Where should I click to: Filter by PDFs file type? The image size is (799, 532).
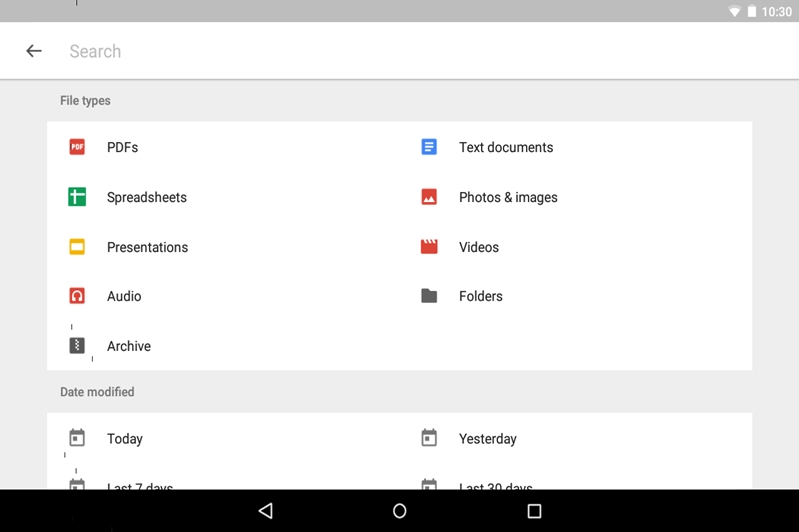pyautogui.click(x=123, y=147)
